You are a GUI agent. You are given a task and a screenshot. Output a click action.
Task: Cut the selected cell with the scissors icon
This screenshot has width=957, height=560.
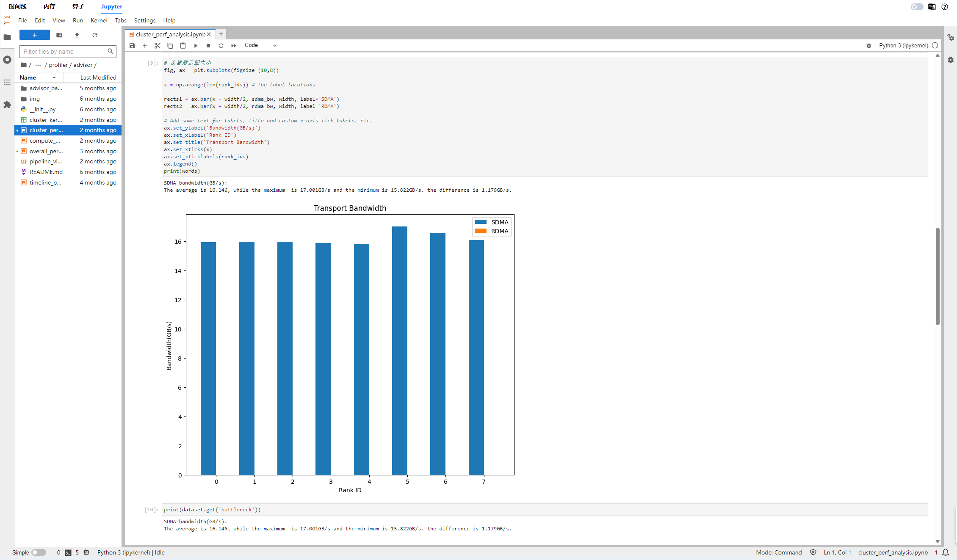(x=158, y=46)
